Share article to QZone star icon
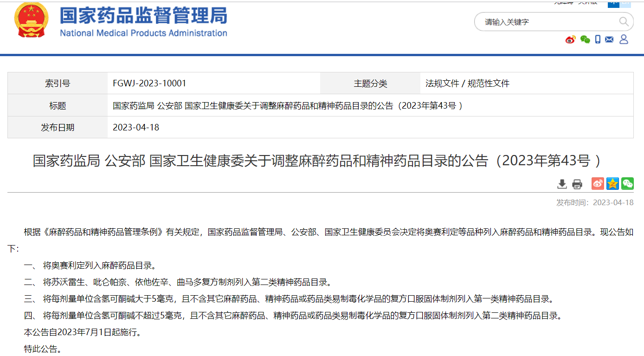The image size is (644, 356). tap(612, 183)
